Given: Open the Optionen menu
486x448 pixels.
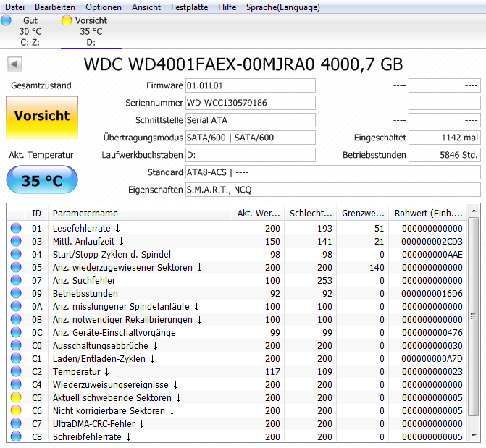Looking at the screenshot, I should (104, 7).
